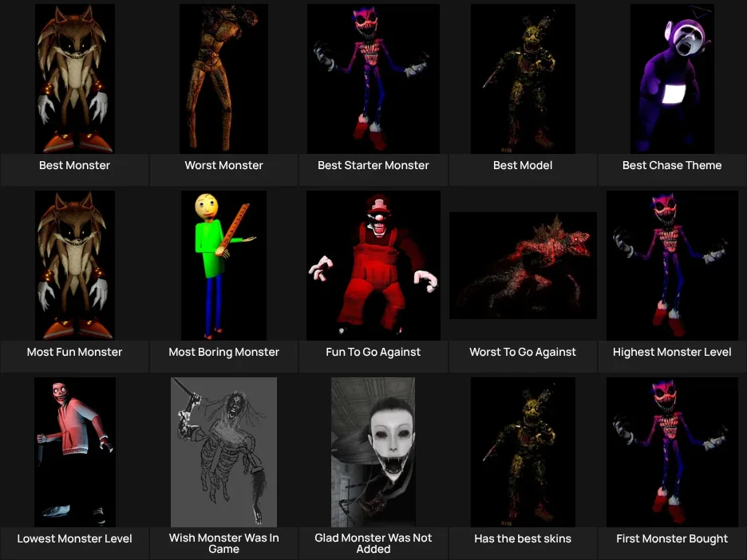
Task: Open the First Monster Bought image
Action: point(672,452)
